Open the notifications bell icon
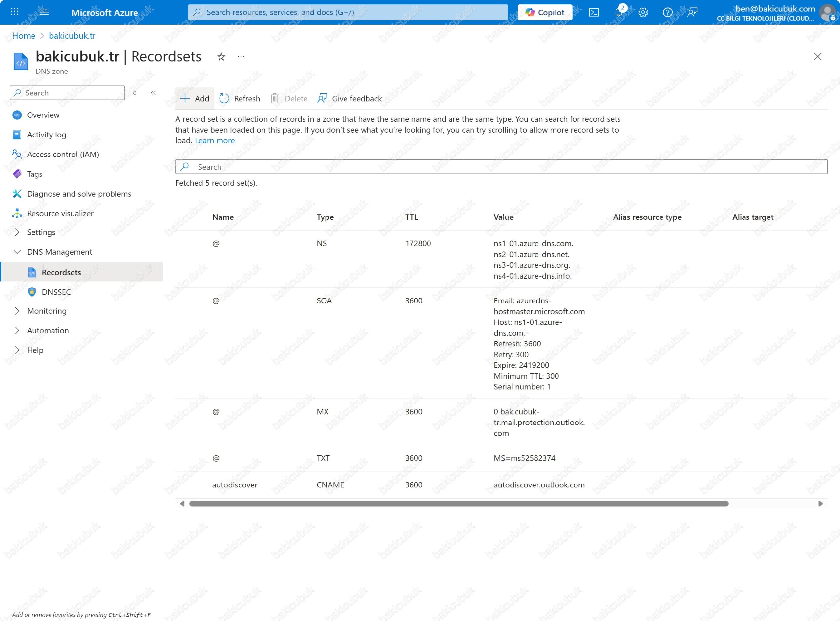Viewport: 840px width, 621px height. click(619, 12)
